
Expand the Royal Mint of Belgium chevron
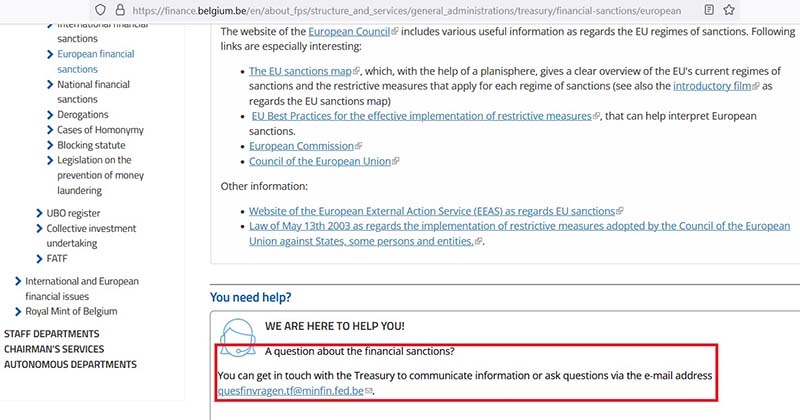click(x=18, y=311)
